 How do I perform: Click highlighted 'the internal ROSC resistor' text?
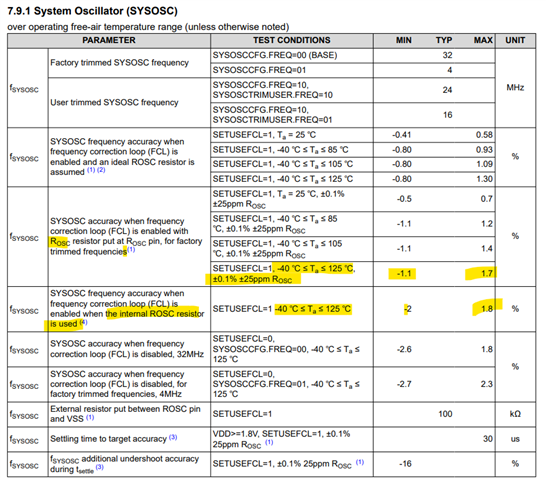click(x=155, y=314)
